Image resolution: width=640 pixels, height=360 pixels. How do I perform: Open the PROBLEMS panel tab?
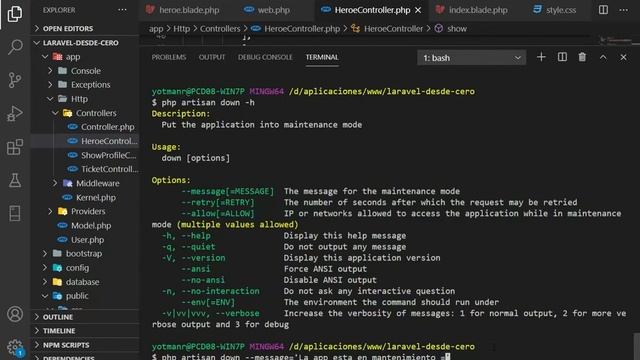pyautogui.click(x=169, y=57)
